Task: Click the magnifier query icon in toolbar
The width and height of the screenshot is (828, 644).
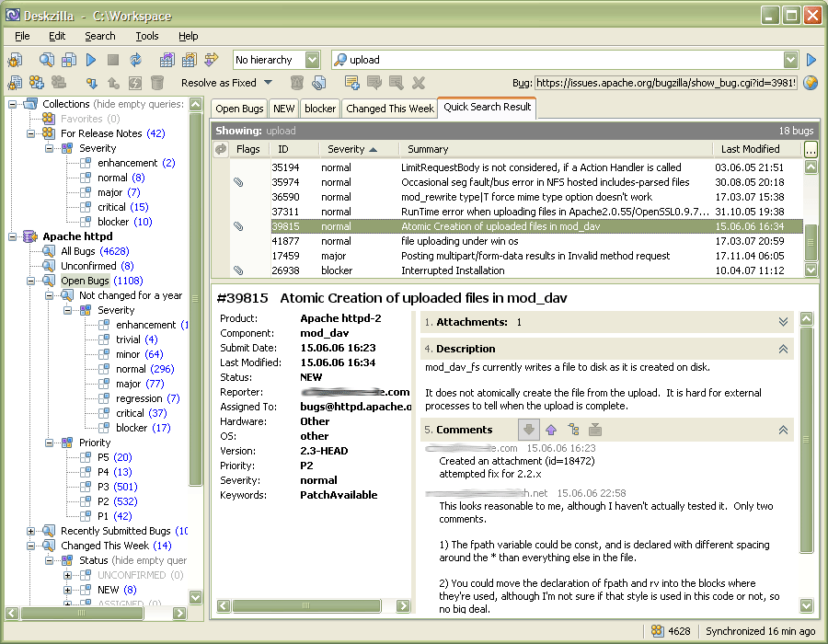Action: coord(46,60)
